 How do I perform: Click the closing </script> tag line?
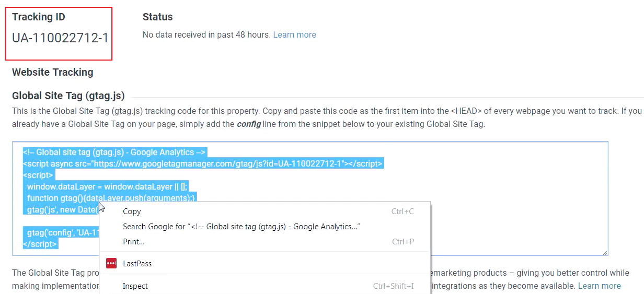[40, 244]
